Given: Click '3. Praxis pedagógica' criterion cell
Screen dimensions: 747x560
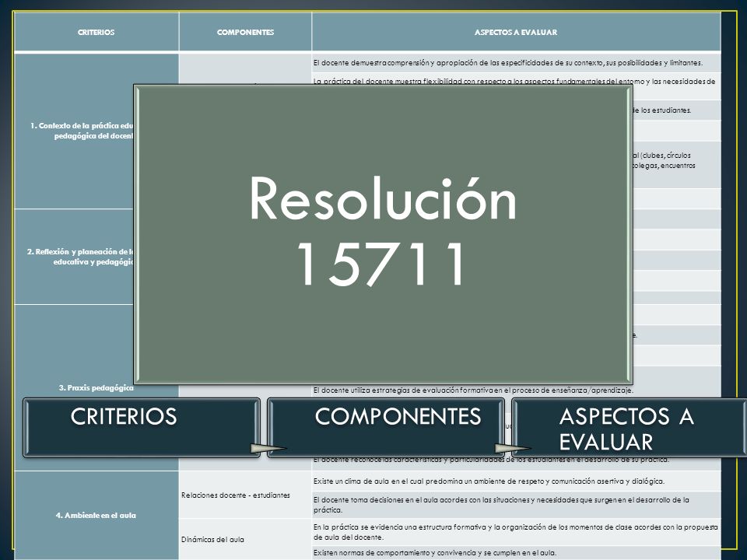Looking at the screenshot, I should tap(96, 387).
